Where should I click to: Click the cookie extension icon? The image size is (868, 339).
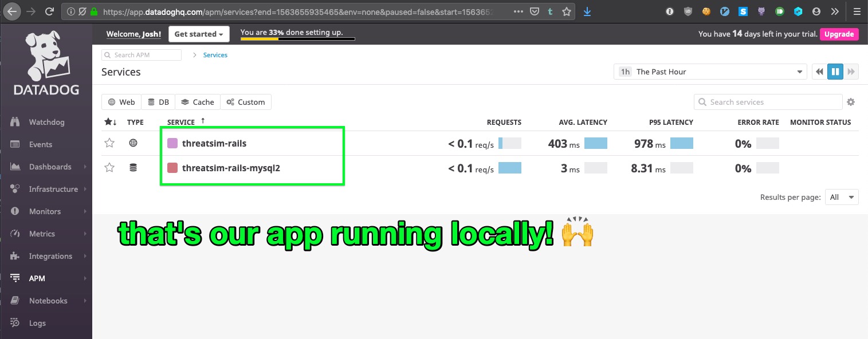707,11
